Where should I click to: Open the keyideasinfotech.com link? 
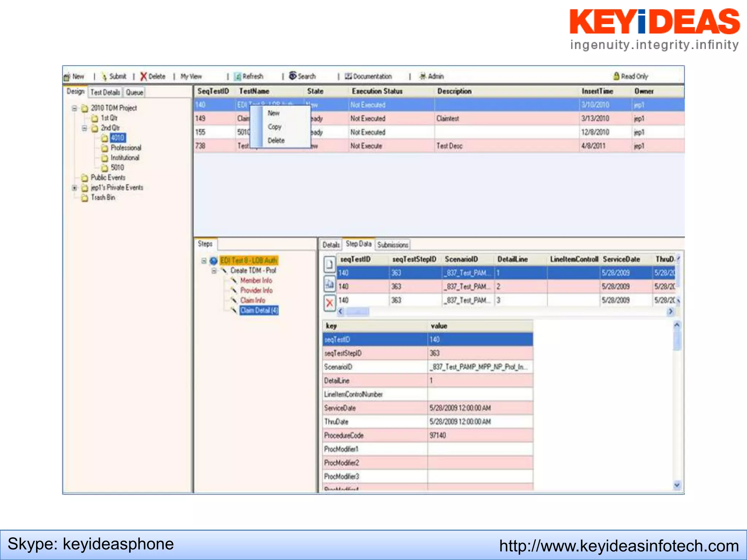[x=619, y=546]
